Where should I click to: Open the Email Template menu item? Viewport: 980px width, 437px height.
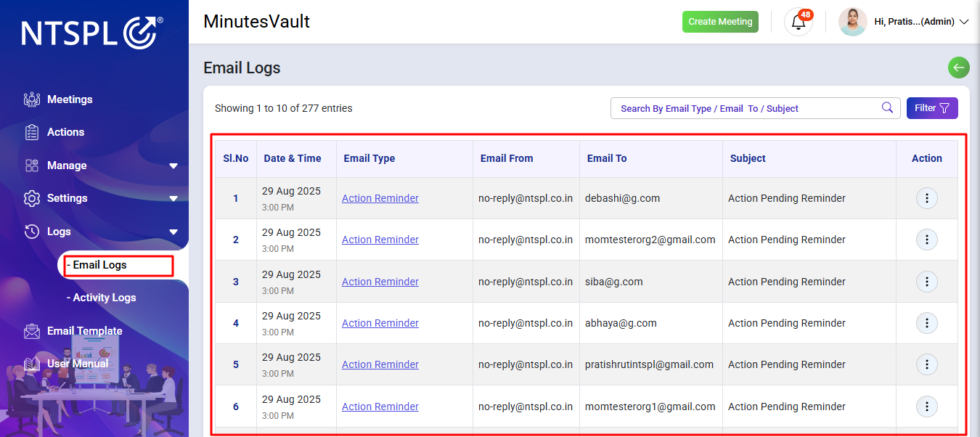coord(85,331)
